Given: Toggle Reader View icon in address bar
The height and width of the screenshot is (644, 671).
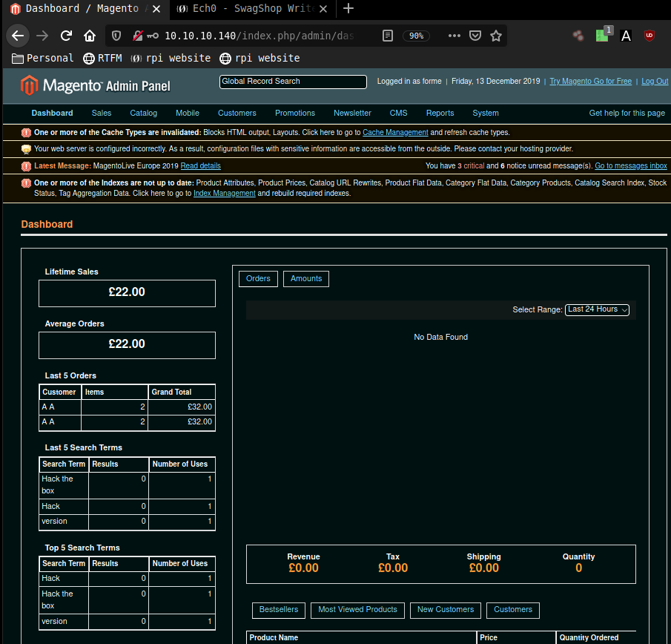Looking at the screenshot, I should [x=387, y=36].
